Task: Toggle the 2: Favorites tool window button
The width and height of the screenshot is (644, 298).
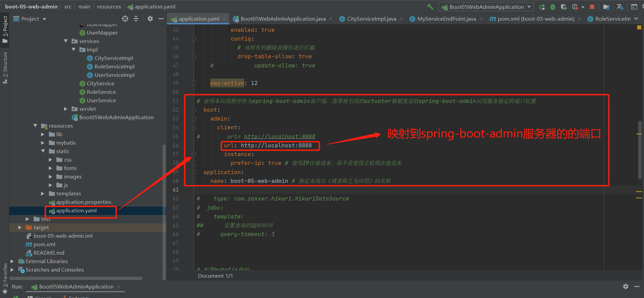Action: click(5, 278)
